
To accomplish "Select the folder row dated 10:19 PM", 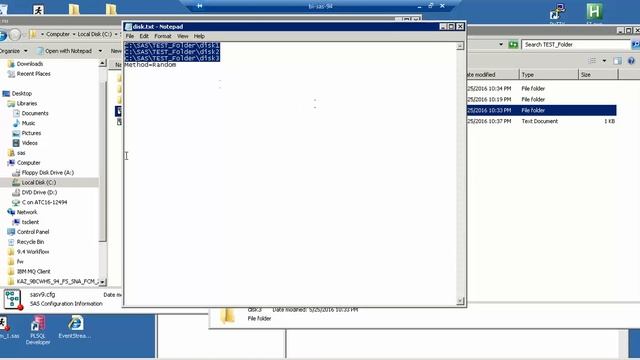I will 542,100.
